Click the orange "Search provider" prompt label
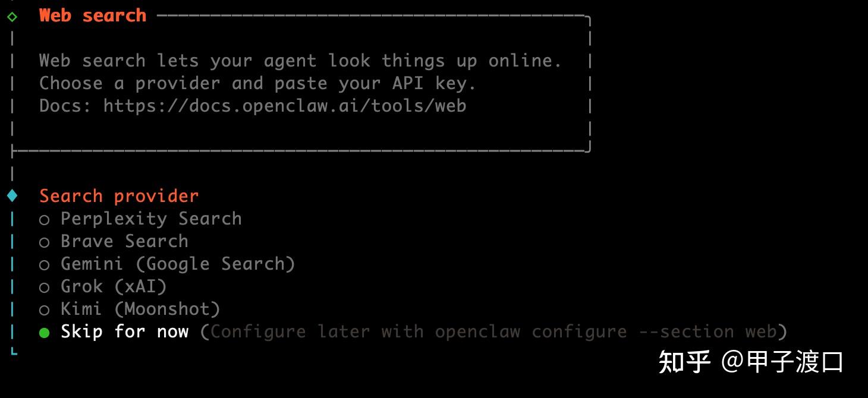The height and width of the screenshot is (398, 868). (119, 195)
